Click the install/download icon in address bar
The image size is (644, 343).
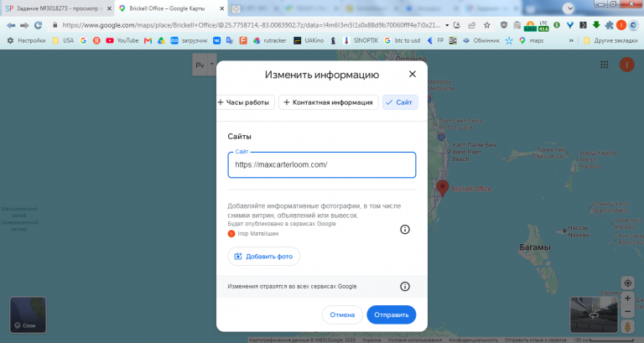[457, 25]
